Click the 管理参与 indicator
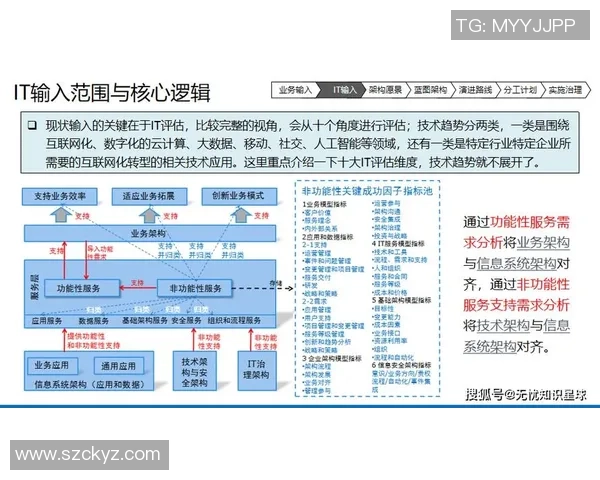 pos(317,390)
